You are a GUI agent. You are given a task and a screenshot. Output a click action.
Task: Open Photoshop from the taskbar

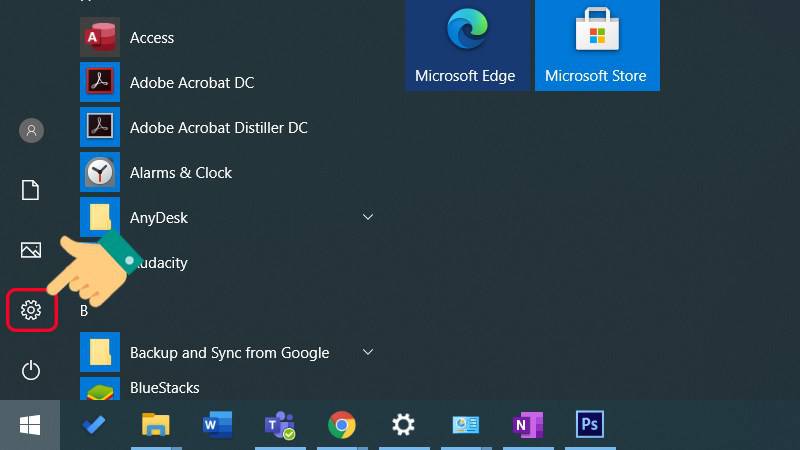(590, 424)
